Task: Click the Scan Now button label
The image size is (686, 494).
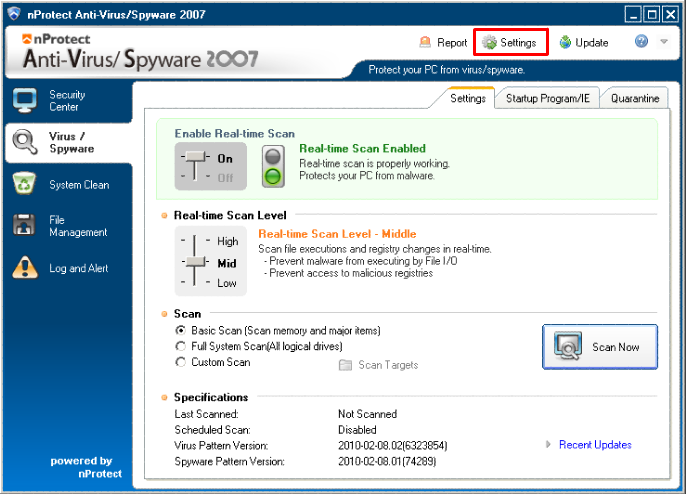Action: point(616,347)
